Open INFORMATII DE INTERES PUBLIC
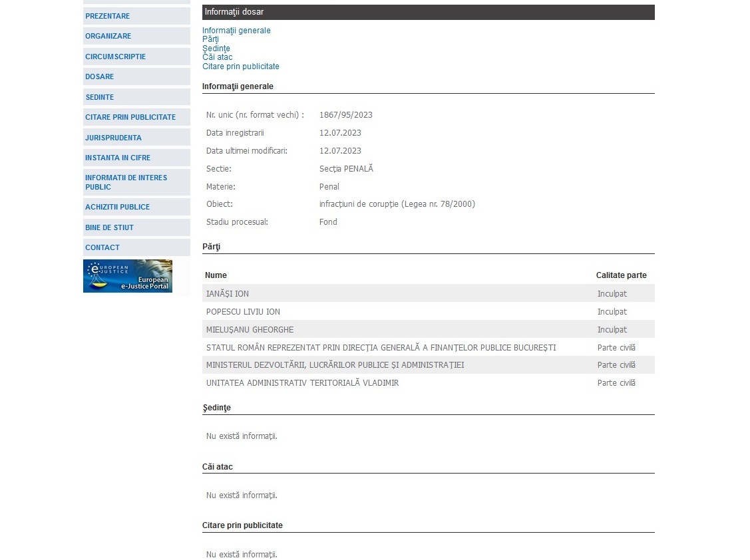 pos(126,182)
